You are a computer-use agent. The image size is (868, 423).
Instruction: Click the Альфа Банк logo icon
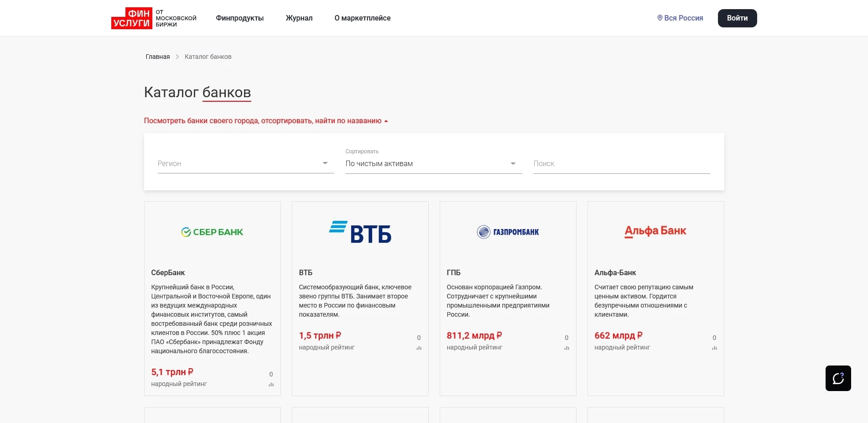click(655, 231)
